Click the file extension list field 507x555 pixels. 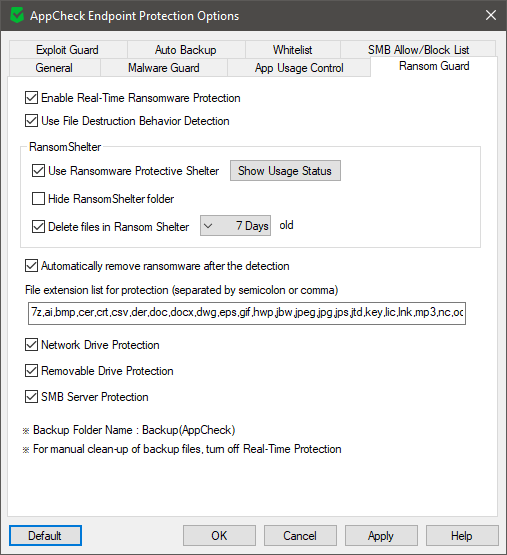pos(247,313)
